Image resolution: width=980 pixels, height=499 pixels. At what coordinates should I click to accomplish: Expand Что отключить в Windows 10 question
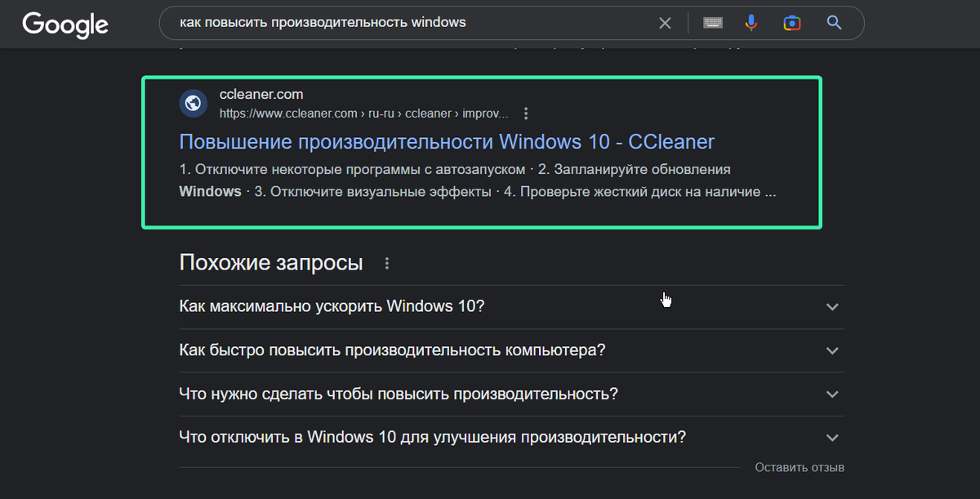(x=511, y=437)
